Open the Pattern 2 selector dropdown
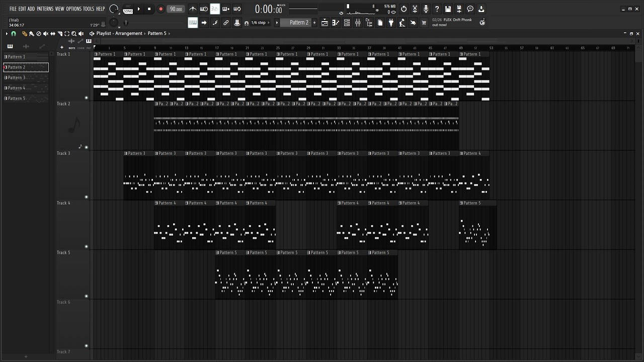The height and width of the screenshot is (362, 644). (296, 23)
